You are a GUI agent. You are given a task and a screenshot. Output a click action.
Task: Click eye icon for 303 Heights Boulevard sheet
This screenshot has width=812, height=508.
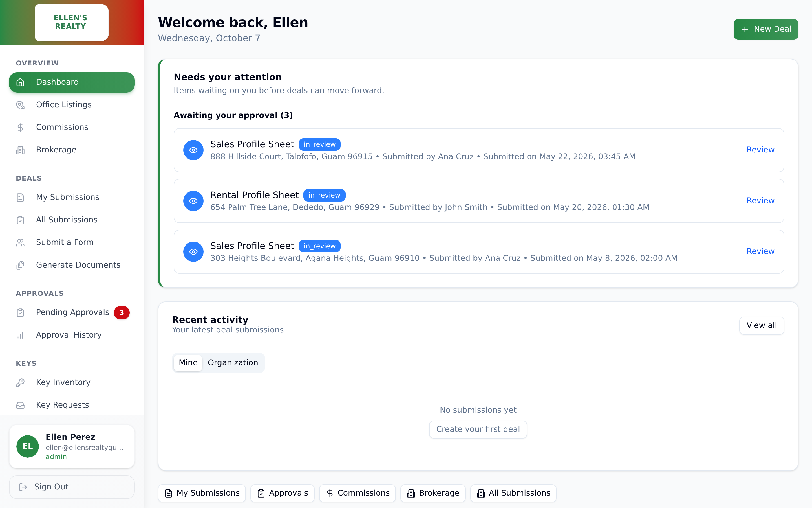tap(193, 252)
